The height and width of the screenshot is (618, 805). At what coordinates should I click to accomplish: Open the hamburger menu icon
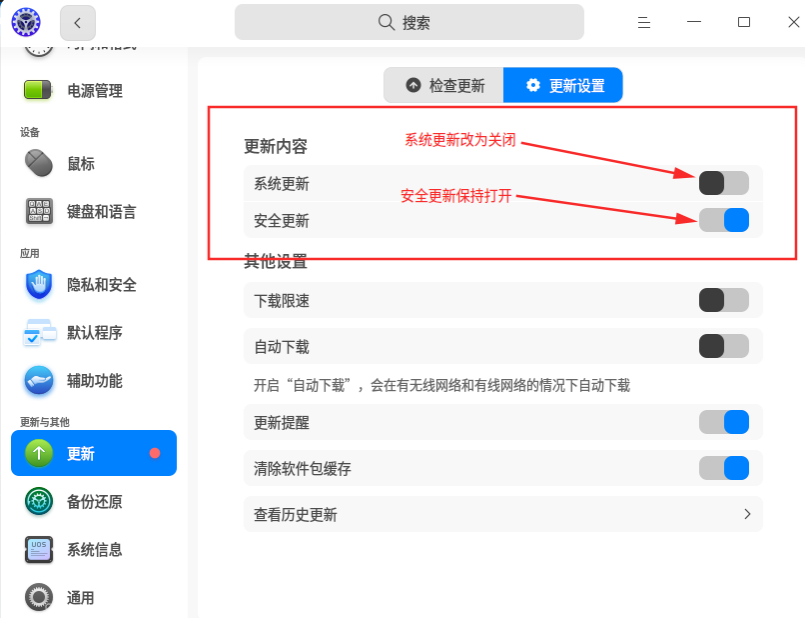[644, 23]
